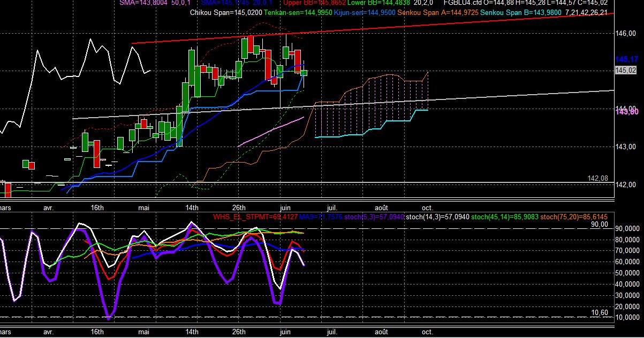Select the 'Lower BB=144,4838' label
644x338 pixels.
[x=378, y=3]
